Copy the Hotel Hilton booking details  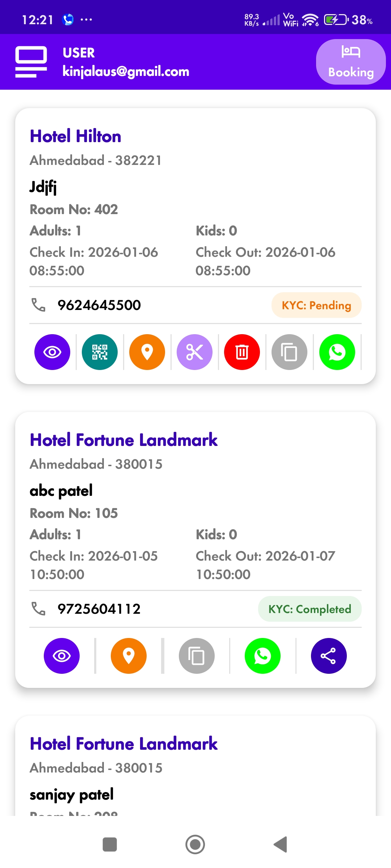[x=289, y=352]
